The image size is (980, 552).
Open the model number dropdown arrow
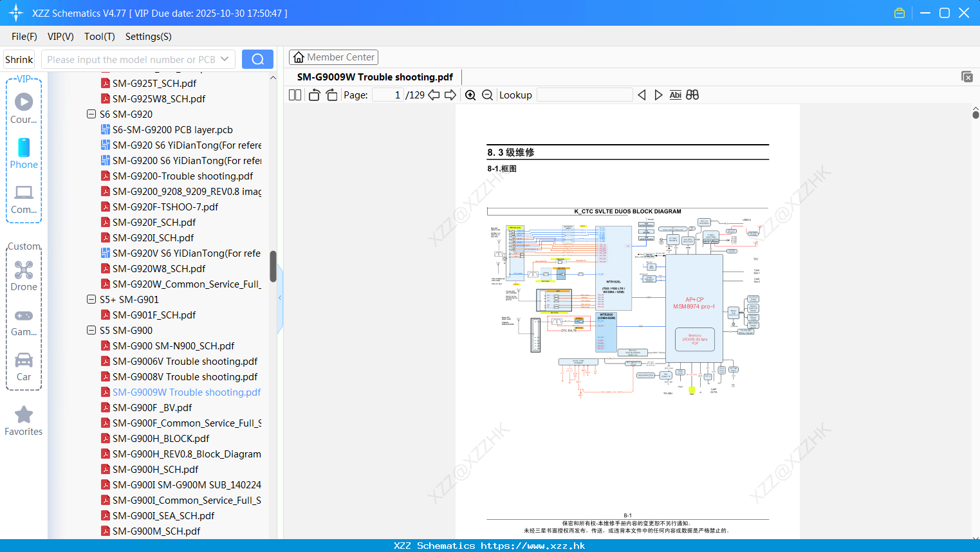[225, 59]
